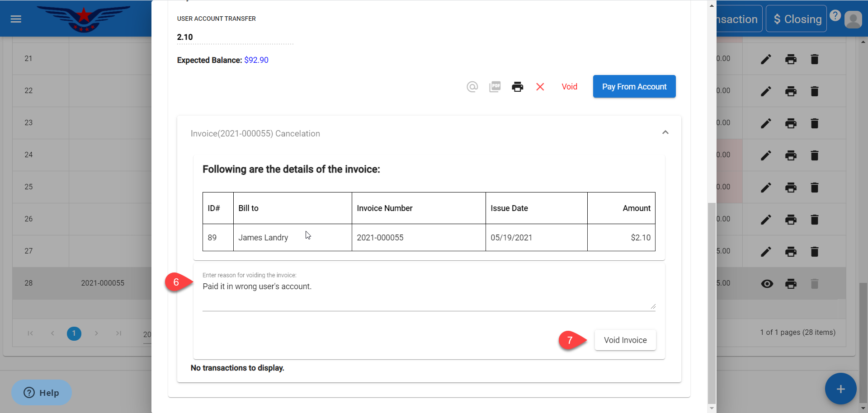Click the red X cancel icon
This screenshot has height=413, width=868.
pyautogui.click(x=540, y=87)
